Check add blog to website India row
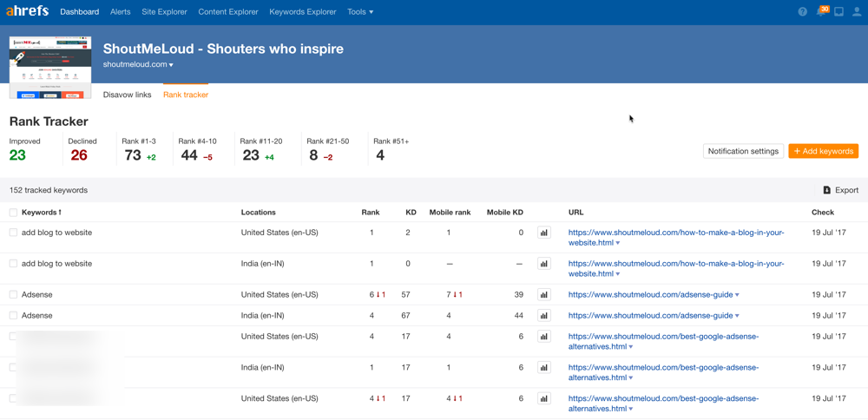 pyautogui.click(x=13, y=264)
